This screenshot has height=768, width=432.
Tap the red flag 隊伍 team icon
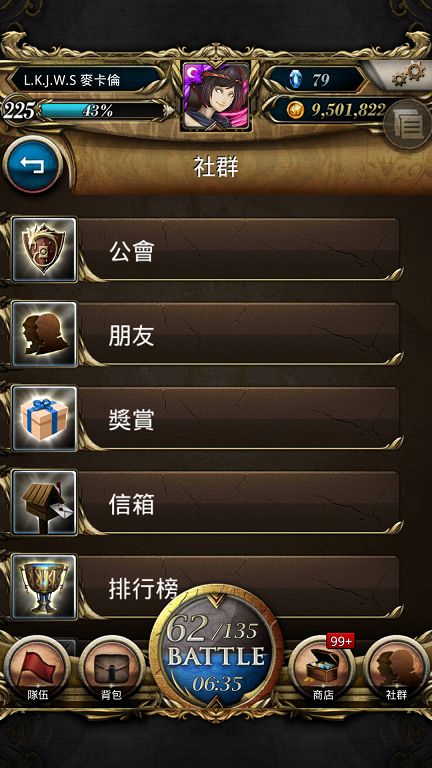coord(37,670)
